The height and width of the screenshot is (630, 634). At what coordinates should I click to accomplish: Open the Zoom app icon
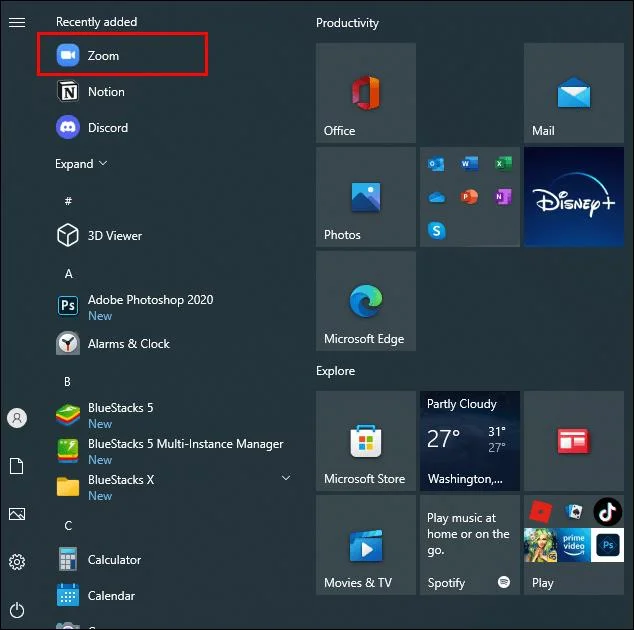point(68,55)
